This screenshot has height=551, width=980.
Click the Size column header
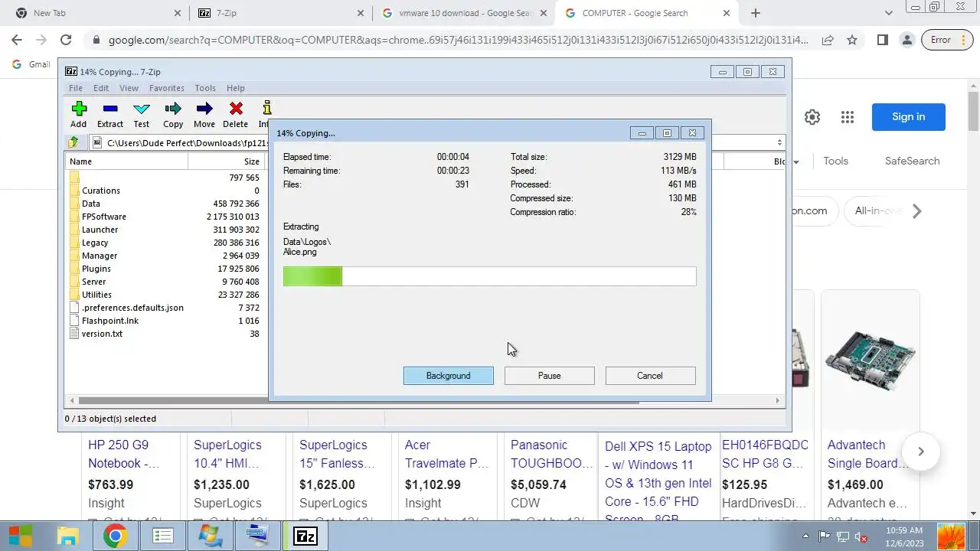226,161
